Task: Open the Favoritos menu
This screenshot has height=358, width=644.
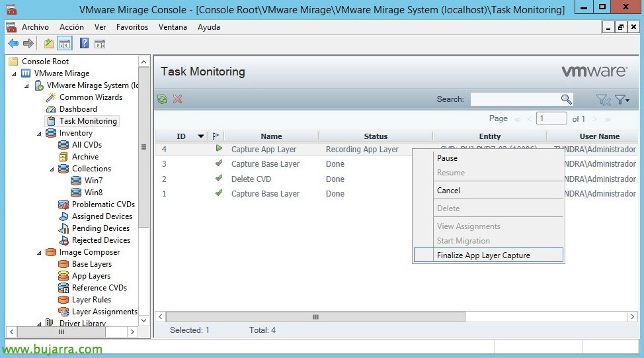Action: [132, 27]
